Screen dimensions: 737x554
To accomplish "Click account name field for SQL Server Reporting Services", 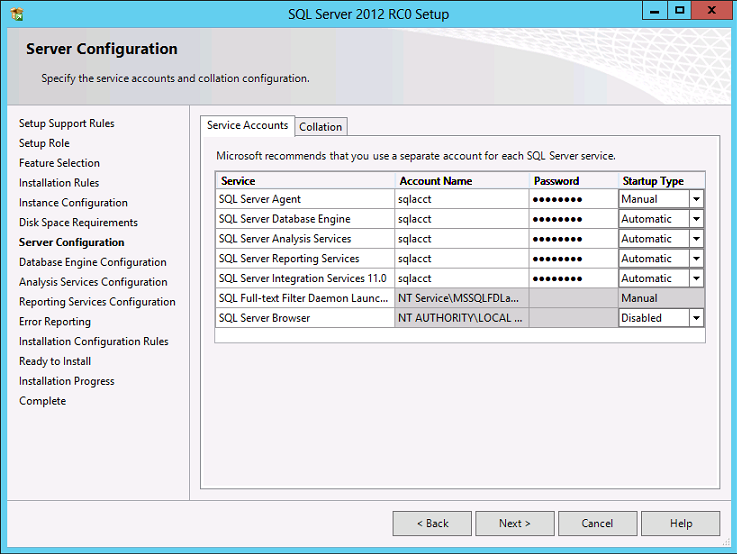I will 462,258.
